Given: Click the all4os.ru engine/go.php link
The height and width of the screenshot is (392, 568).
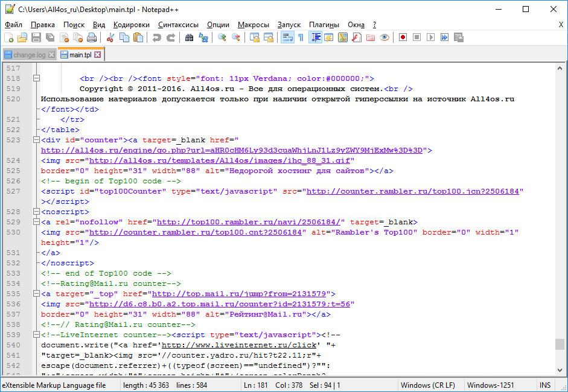Looking at the screenshot, I should point(232,150).
